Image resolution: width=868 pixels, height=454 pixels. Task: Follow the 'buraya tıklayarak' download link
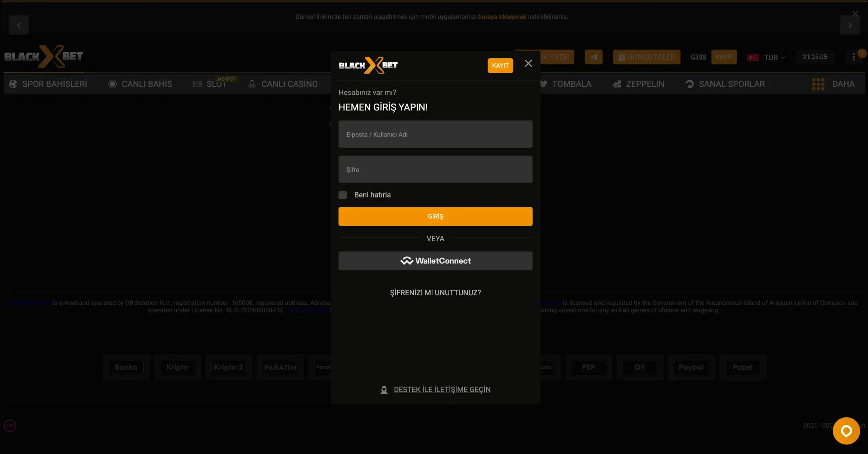(x=502, y=17)
